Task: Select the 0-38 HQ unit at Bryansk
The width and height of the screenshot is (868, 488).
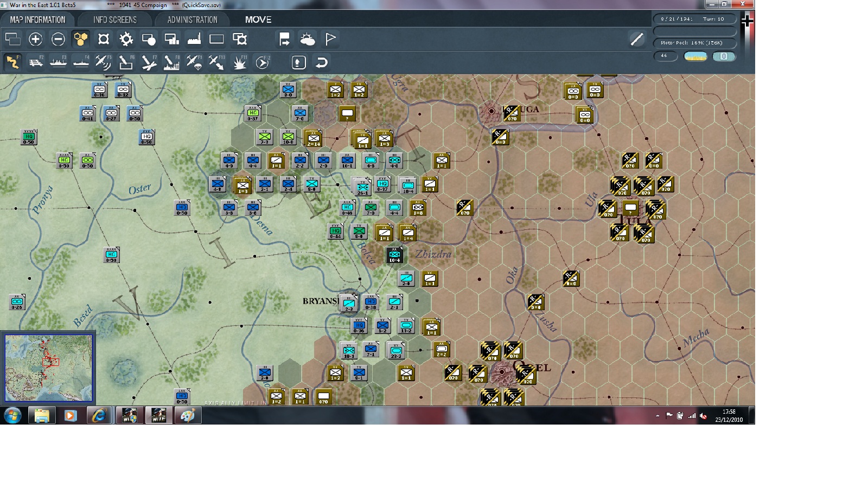Action: 371,302
